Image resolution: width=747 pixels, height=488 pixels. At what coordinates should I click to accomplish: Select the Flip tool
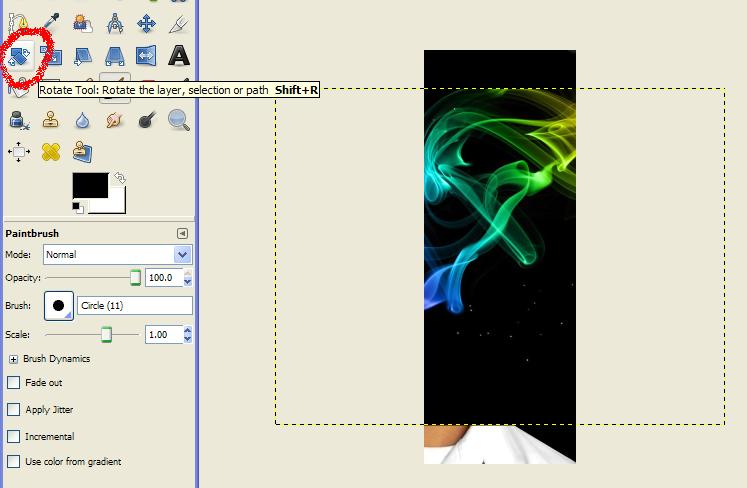[146, 55]
